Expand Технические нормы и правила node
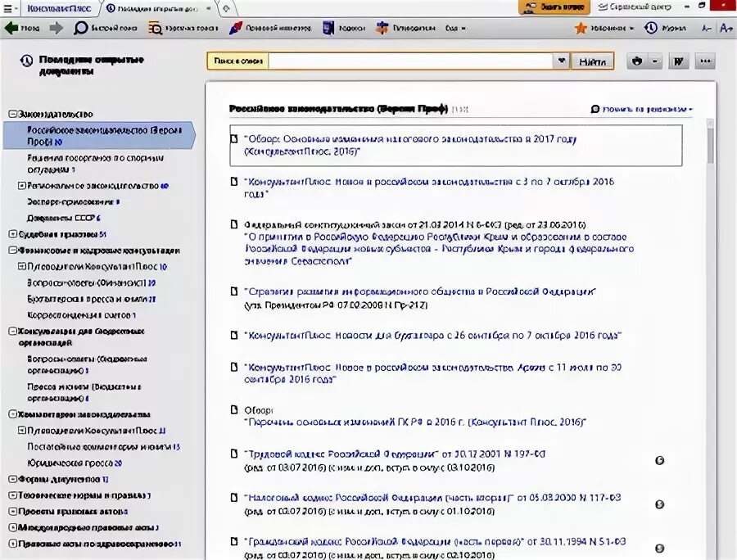Viewport: 737px width, 560px height. coord(12,495)
